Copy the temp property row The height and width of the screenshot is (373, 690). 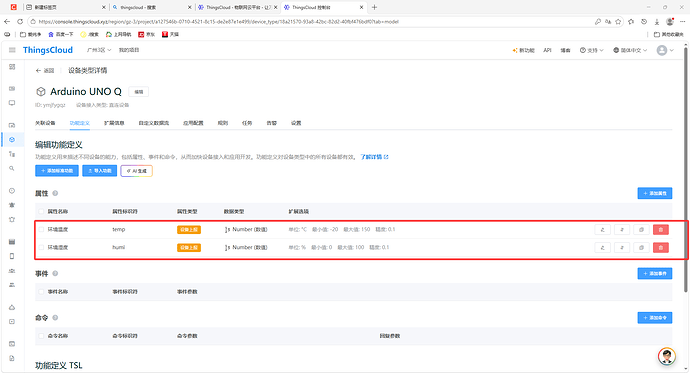[x=641, y=230]
